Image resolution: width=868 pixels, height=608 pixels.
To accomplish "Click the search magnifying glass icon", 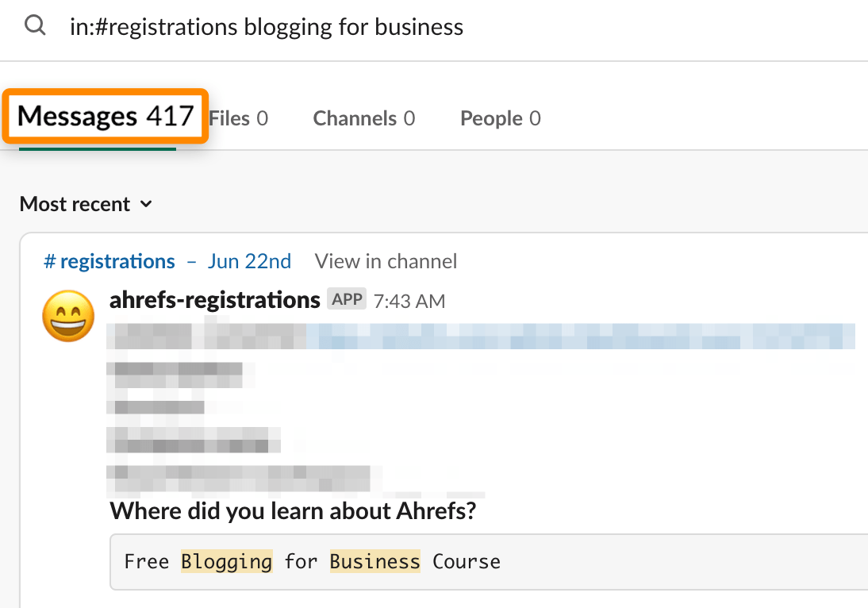I will [x=35, y=25].
